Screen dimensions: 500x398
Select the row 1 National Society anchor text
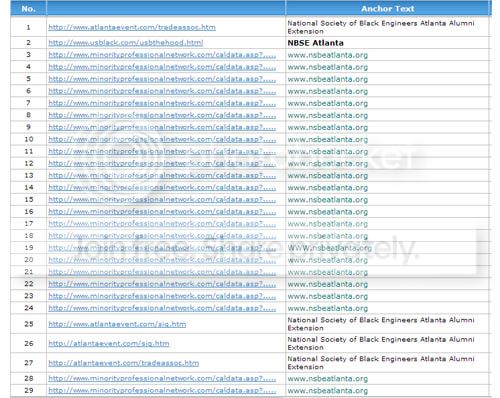(381, 27)
